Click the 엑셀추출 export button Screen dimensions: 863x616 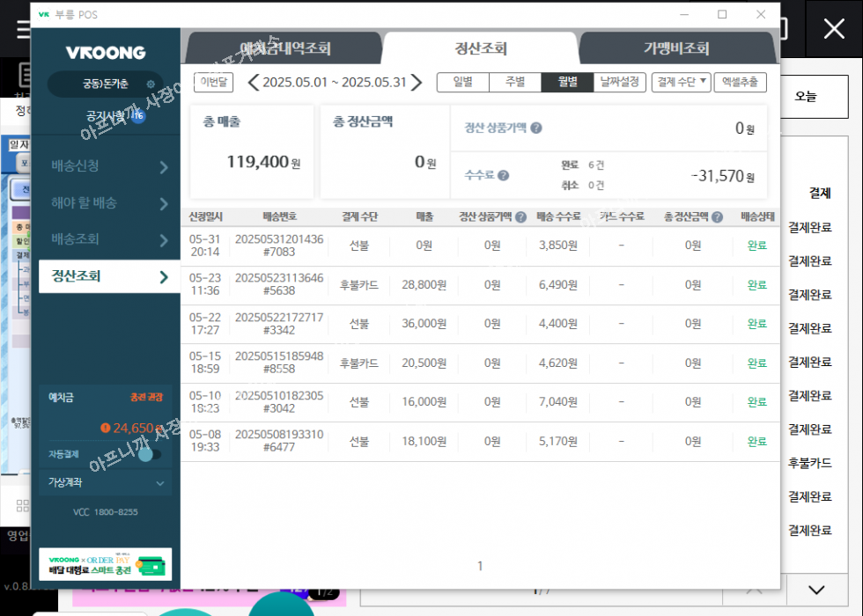click(740, 83)
